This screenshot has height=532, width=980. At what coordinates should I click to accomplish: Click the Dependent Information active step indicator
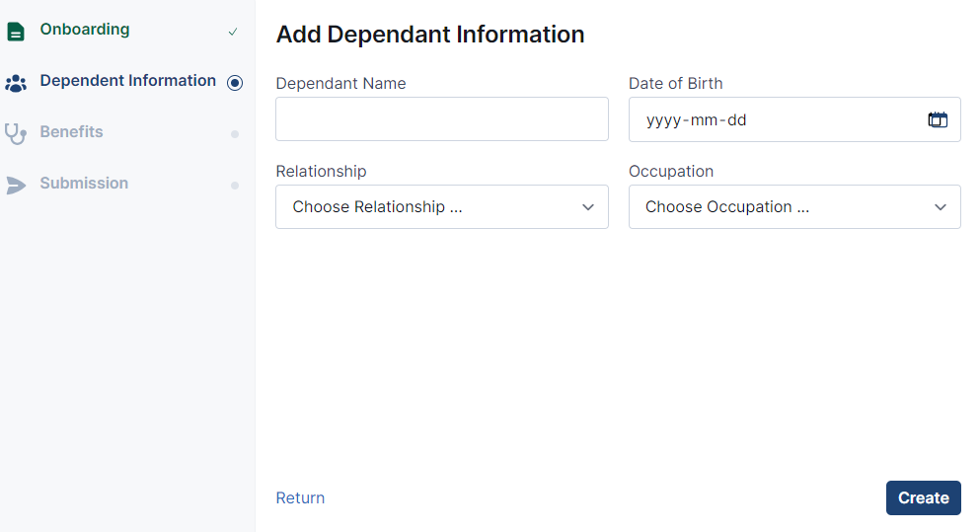pyautogui.click(x=235, y=83)
